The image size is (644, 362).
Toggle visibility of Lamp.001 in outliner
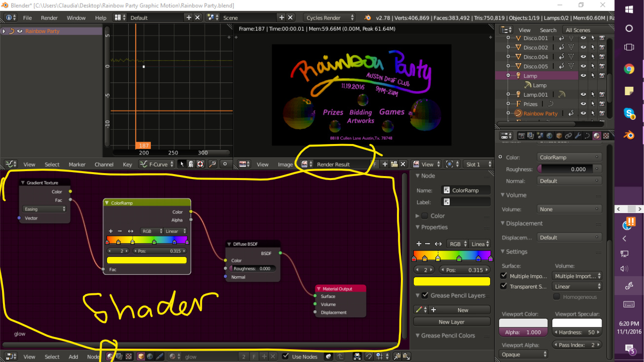583,94
